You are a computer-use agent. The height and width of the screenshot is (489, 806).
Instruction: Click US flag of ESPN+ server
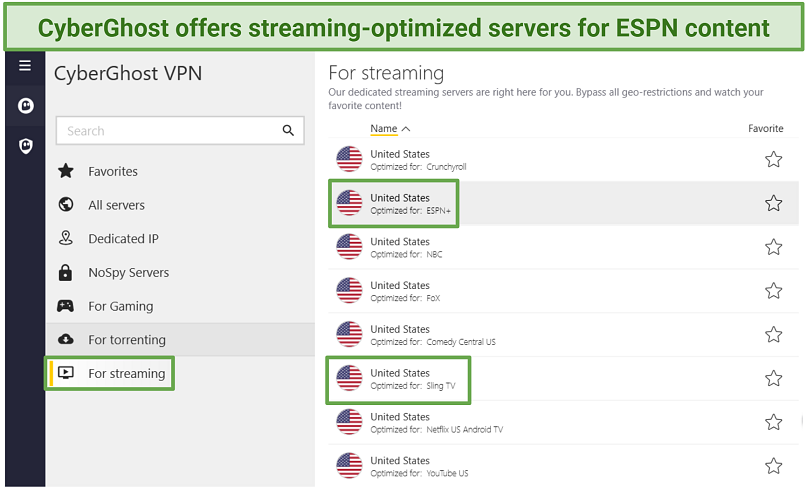click(x=349, y=203)
